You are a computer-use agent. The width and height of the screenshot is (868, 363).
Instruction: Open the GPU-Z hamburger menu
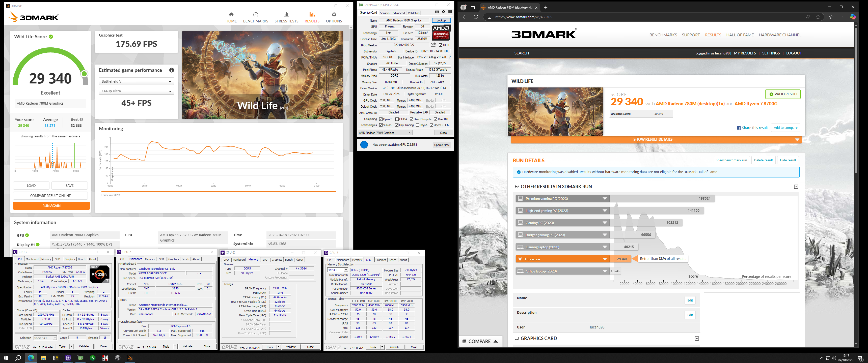pos(450,12)
